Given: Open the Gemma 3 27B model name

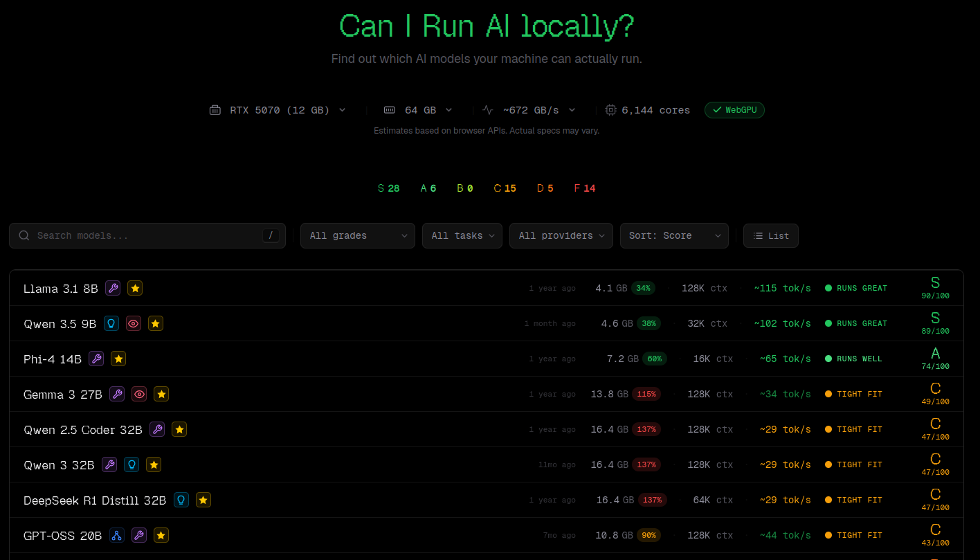Looking at the screenshot, I should (63, 395).
